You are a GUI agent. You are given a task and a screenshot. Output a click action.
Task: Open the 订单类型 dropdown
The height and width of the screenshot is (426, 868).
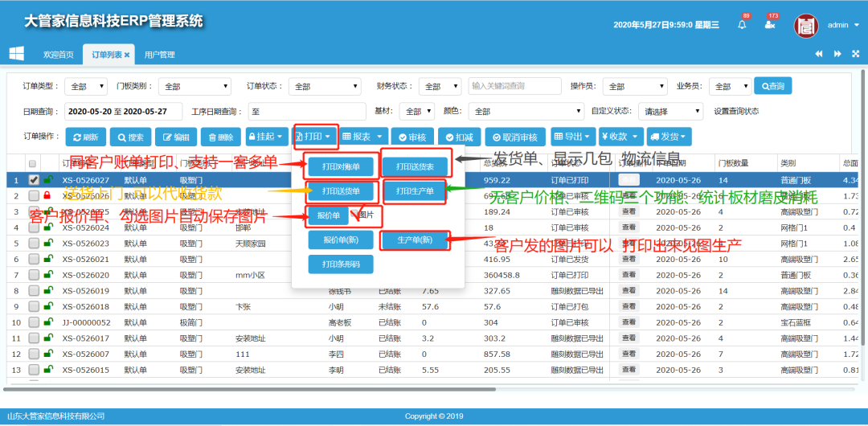pyautogui.click(x=86, y=87)
